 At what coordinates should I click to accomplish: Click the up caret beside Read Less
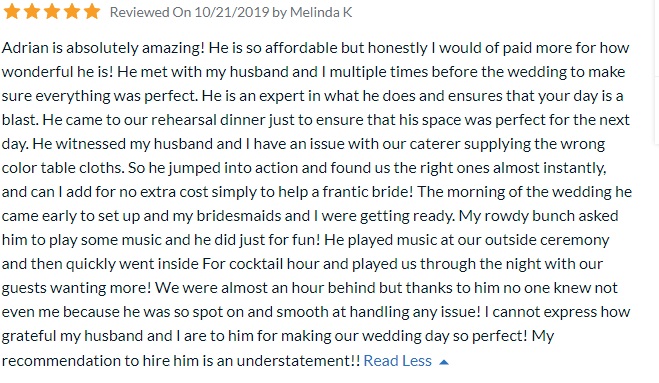[444, 362]
